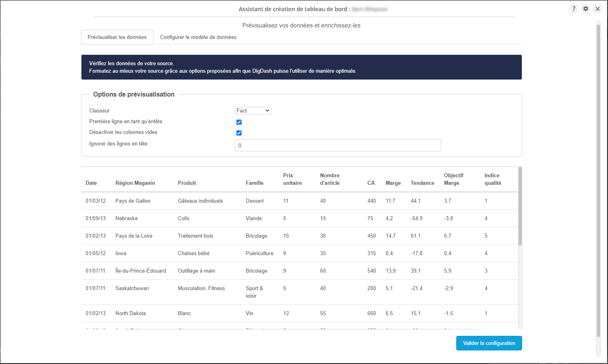Select the Marge value '13,9'
Viewport: 608px width, 364px height.
[391, 271]
